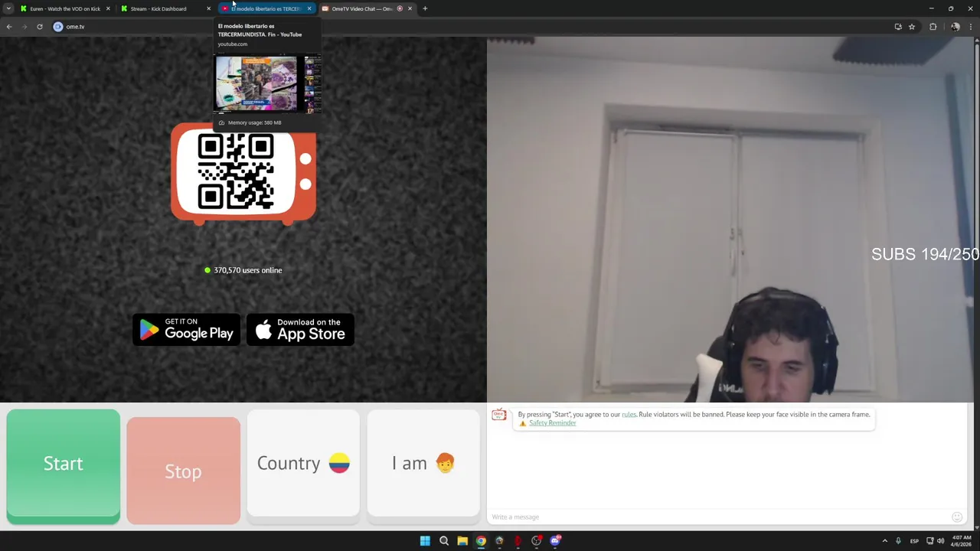The height and width of the screenshot is (551, 980).
Task: Switch the ESP input language
Action: pyautogui.click(x=914, y=541)
